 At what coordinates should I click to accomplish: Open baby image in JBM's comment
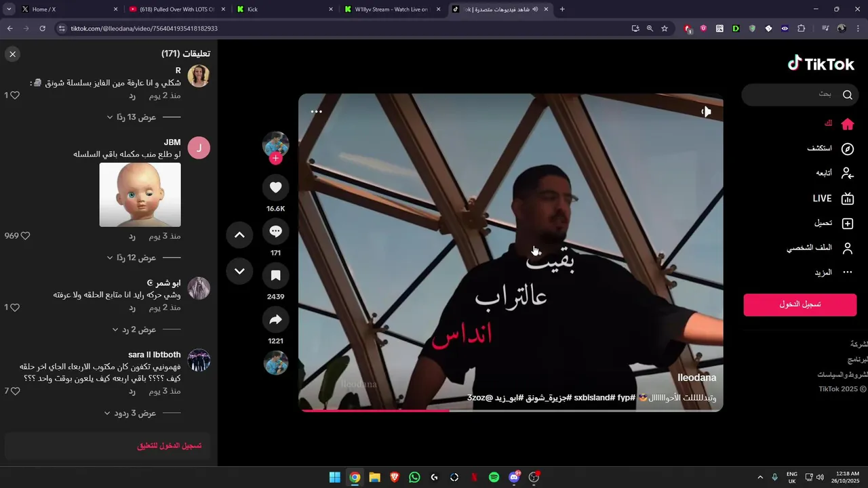click(x=140, y=195)
